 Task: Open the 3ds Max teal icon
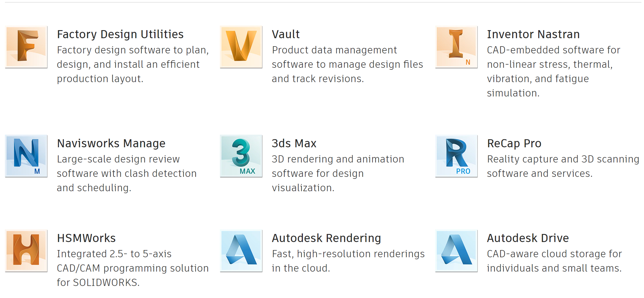click(x=241, y=156)
